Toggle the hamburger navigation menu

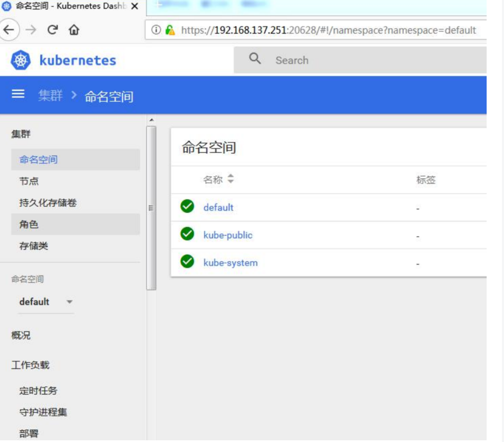coord(18,94)
